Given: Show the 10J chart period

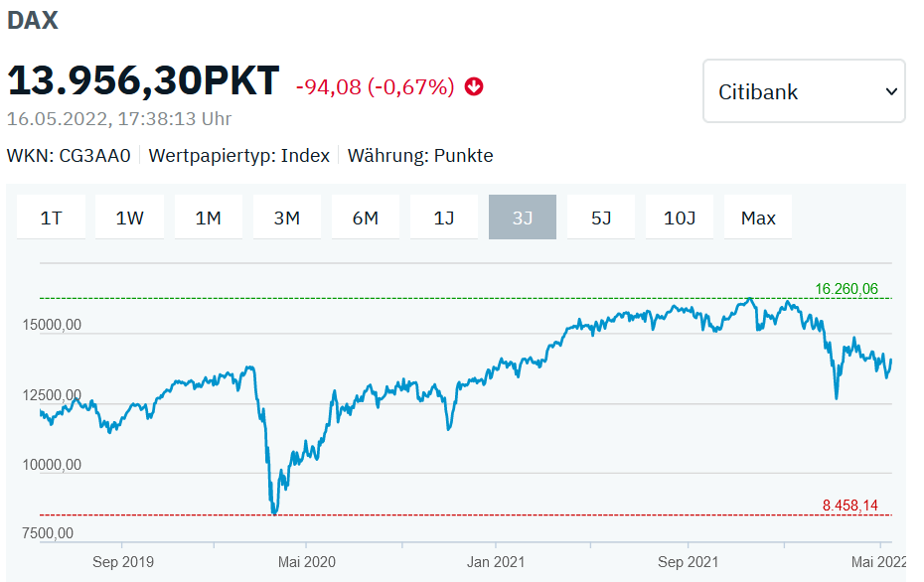Looking at the screenshot, I should 680,218.
